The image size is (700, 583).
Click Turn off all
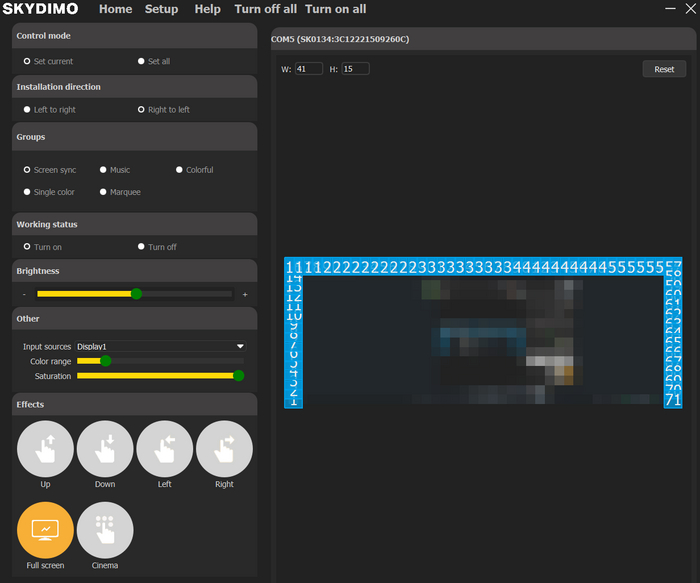[x=265, y=9]
